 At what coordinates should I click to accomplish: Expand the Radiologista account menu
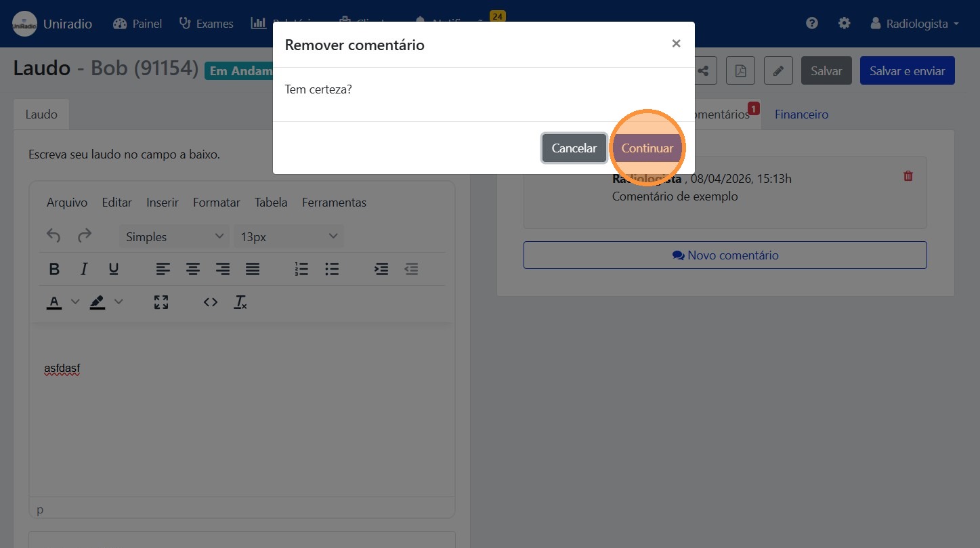tap(914, 23)
